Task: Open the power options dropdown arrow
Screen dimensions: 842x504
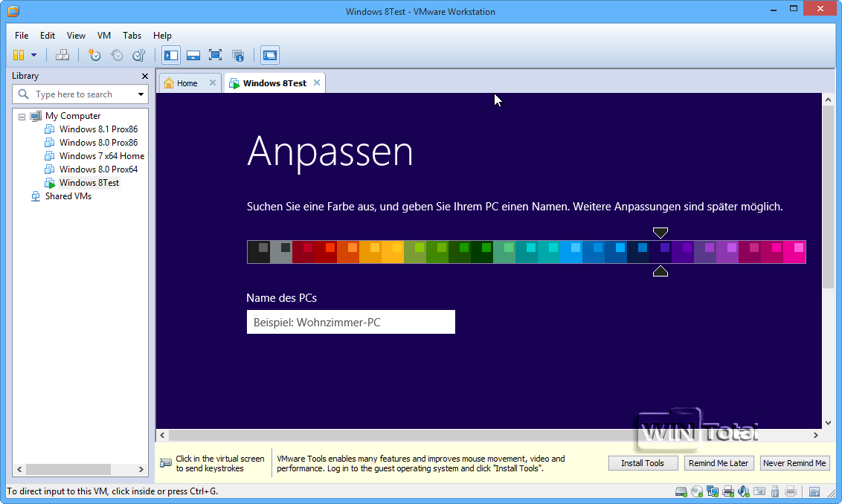Action: coord(33,55)
